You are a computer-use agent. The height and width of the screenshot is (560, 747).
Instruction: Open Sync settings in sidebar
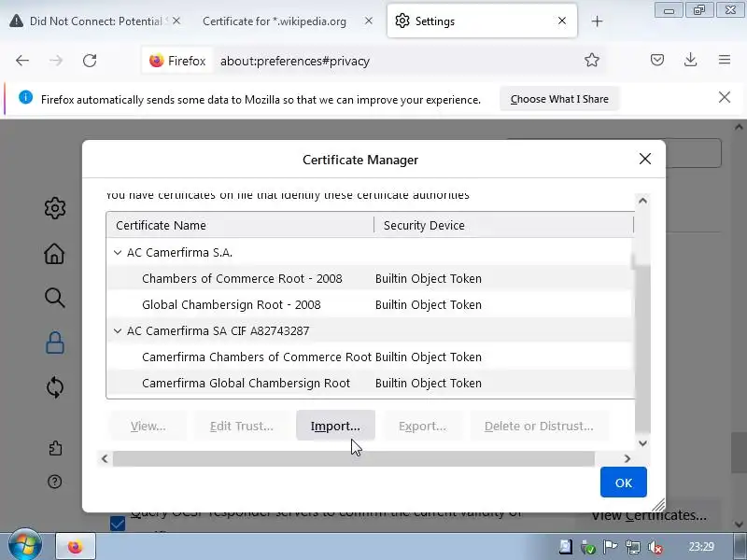coord(55,387)
